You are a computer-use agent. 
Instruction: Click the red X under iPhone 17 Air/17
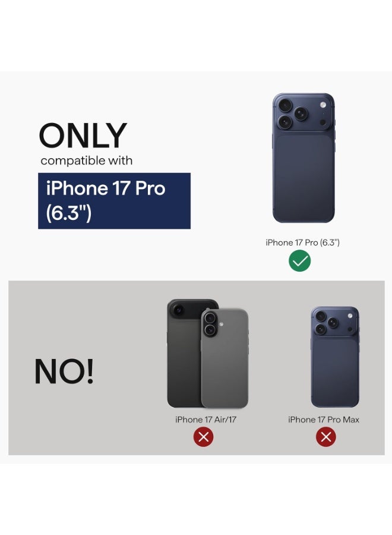coord(204,437)
